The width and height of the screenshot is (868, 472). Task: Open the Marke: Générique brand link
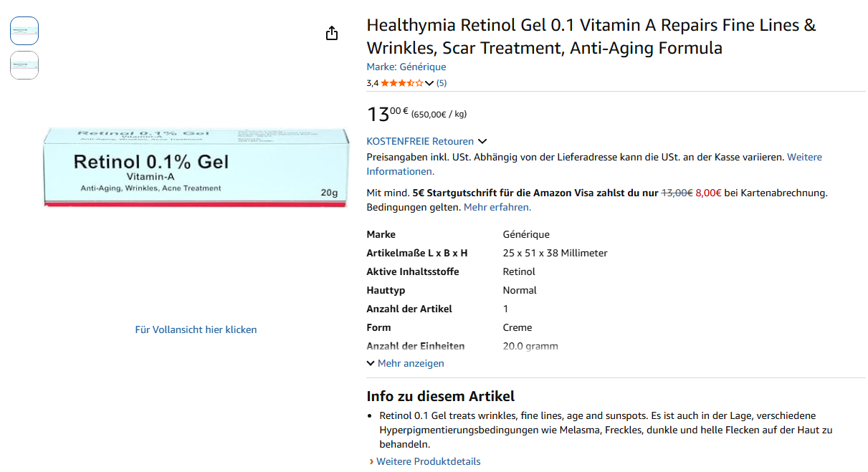pos(406,67)
